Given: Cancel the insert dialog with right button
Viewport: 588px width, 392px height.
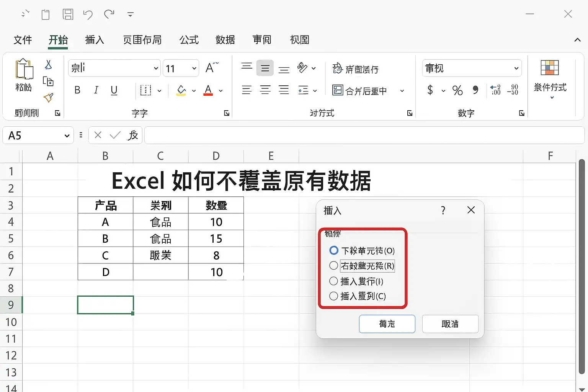Looking at the screenshot, I should click(450, 324).
